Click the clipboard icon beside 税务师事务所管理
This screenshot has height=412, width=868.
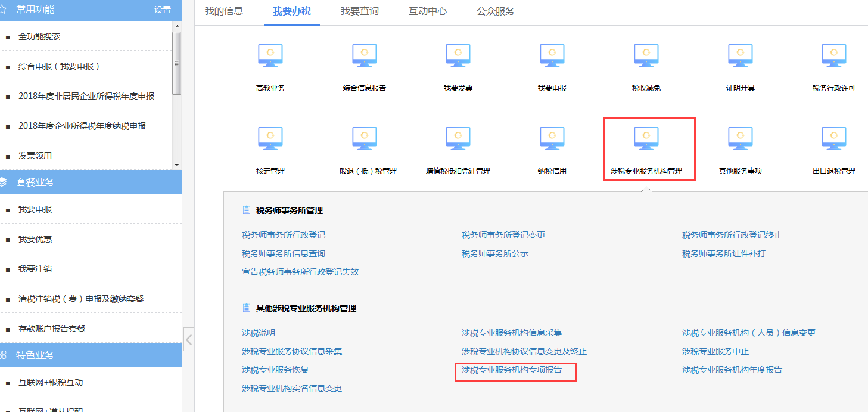coord(246,210)
